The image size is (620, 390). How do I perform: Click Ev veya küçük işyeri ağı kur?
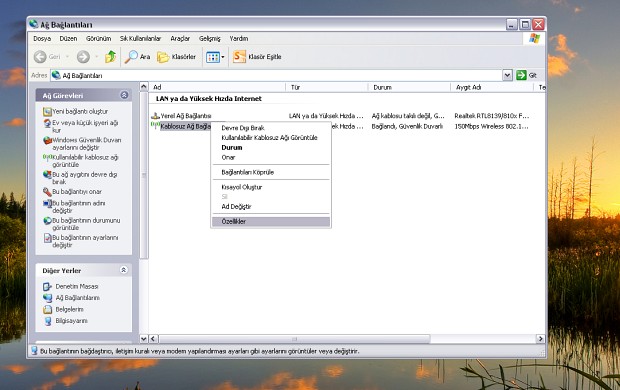(x=85, y=127)
